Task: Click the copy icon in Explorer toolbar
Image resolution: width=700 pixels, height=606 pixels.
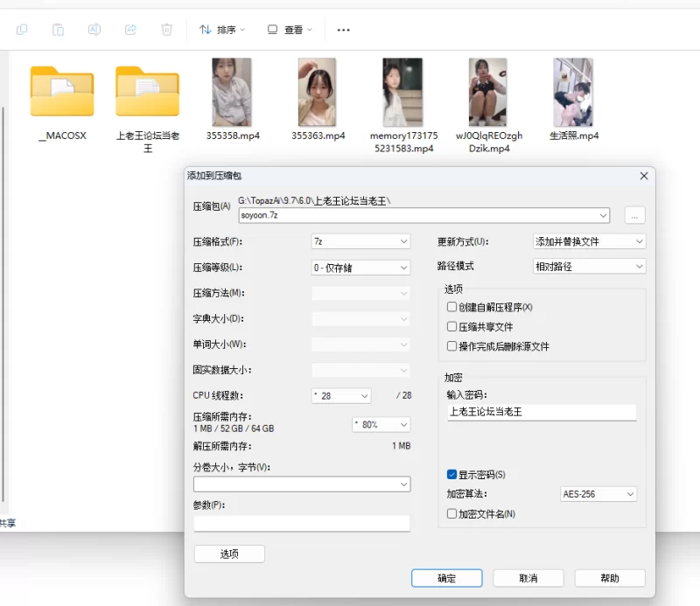Action: [22, 30]
